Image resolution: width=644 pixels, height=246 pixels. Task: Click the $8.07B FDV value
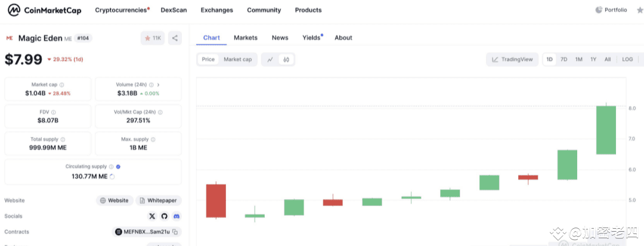coord(48,120)
